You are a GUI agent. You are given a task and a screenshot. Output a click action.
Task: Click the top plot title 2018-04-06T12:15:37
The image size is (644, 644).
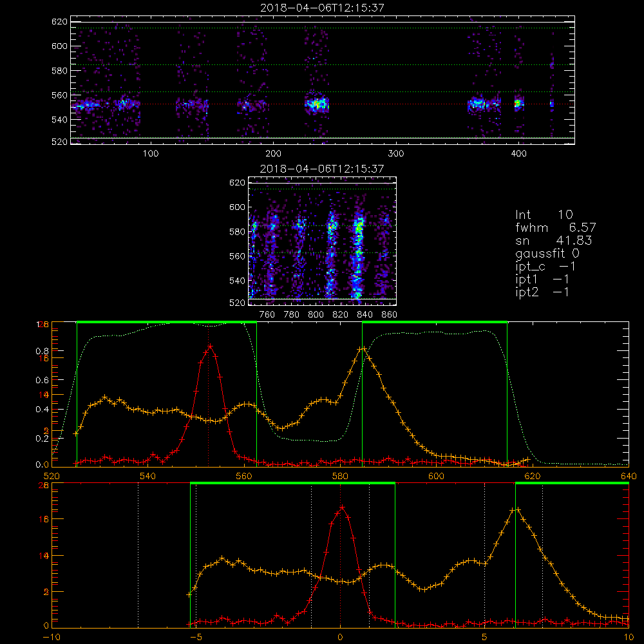[322, 8]
